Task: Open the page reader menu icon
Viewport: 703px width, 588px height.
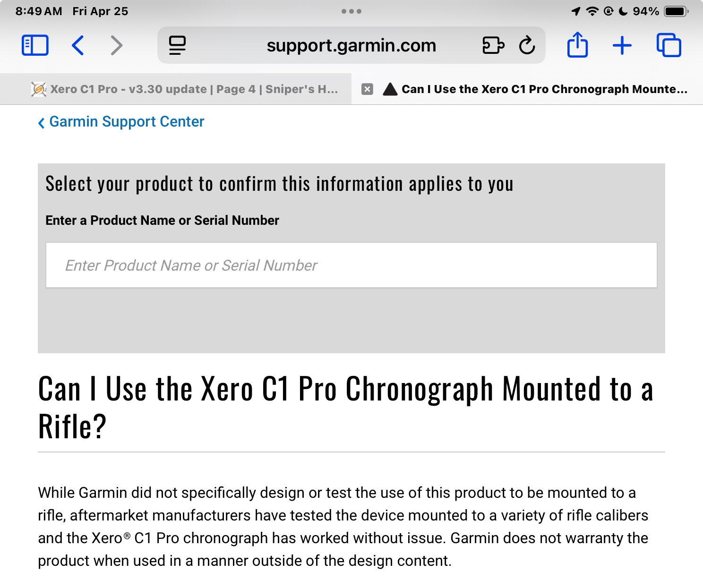Action: tap(177, 45)
